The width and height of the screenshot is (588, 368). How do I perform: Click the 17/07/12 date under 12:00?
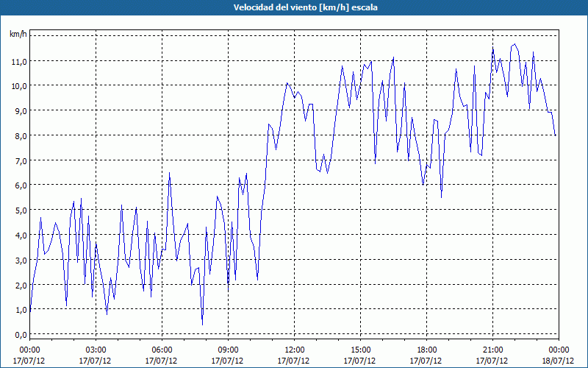point(293,361)
